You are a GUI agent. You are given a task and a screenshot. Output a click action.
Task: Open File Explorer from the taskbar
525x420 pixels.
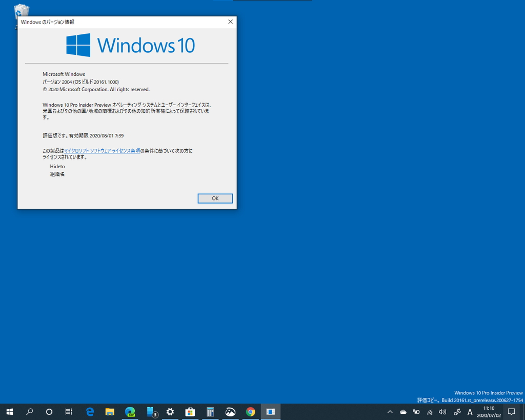[110, 412]
